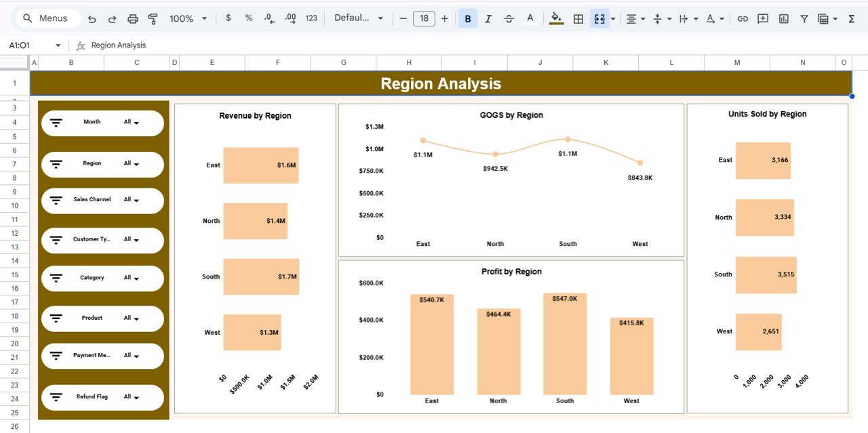Image resolution: width=868 pixels, height=433 pixels.
Task: Open the fill color picker
Action: coord(555,18)
